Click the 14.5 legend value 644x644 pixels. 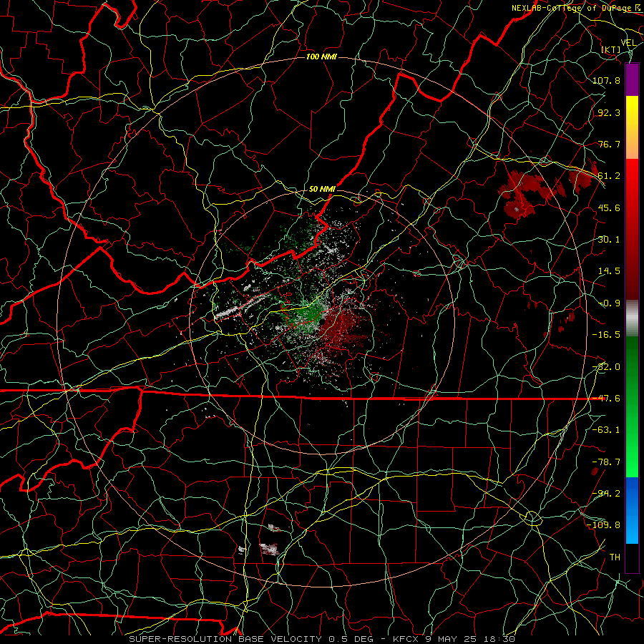pyautogui.click(x=609, y=271)
